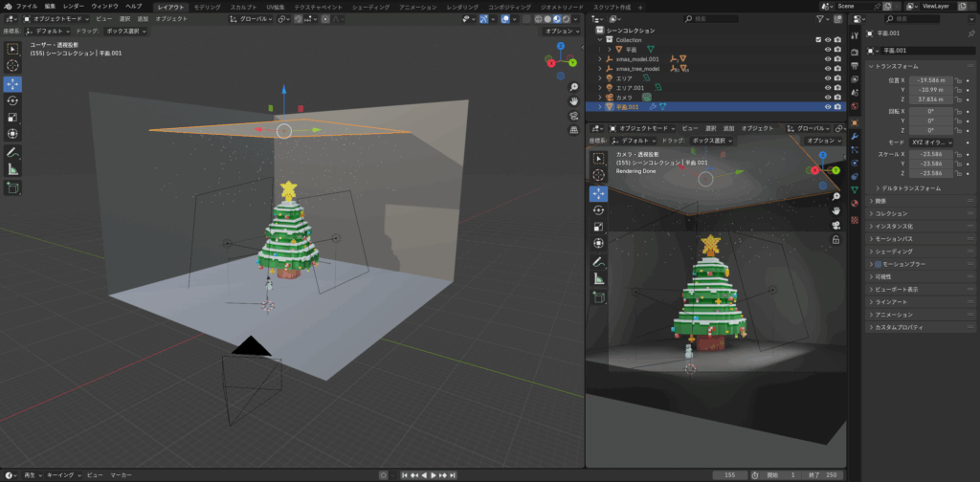Open the Modifier wrench tab in properties
Image resolution: width=980 pixels, height=482 pixels.
click(x=854, y=137)
